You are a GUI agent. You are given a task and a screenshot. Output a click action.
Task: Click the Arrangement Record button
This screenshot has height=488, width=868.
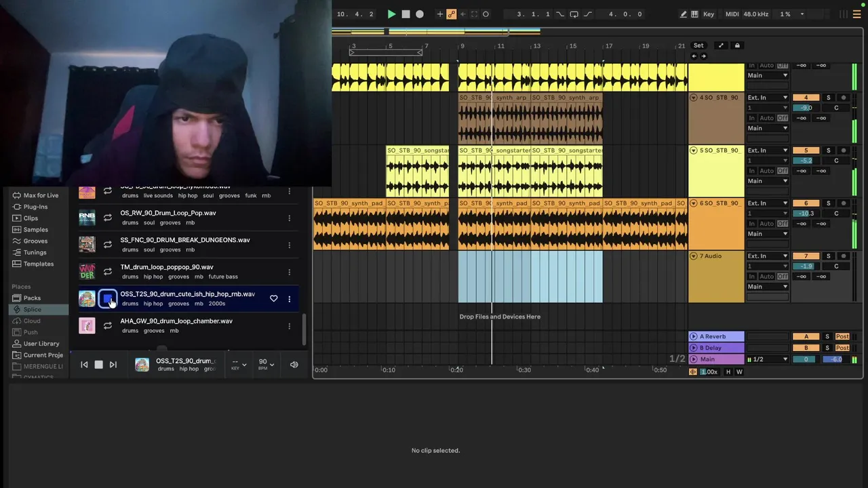[420, 14]
